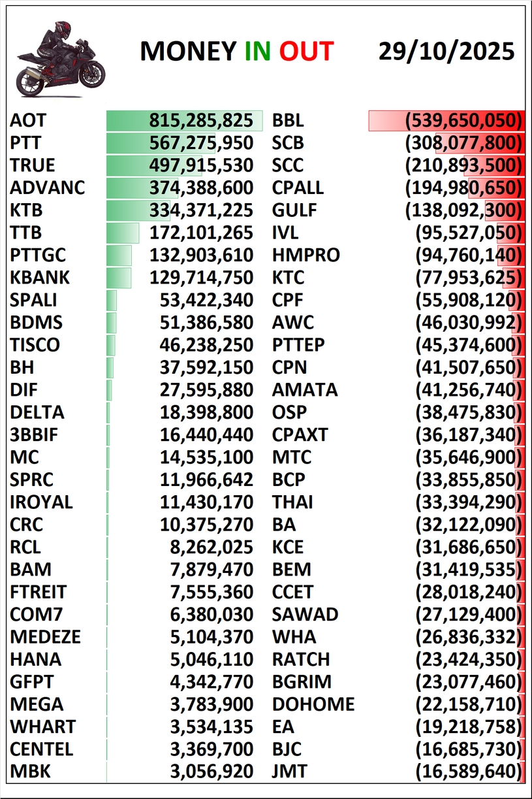This screenshot has width=532, height=799.
Task: Select the 29/10/2025 date text
Action: pos(446,51)
